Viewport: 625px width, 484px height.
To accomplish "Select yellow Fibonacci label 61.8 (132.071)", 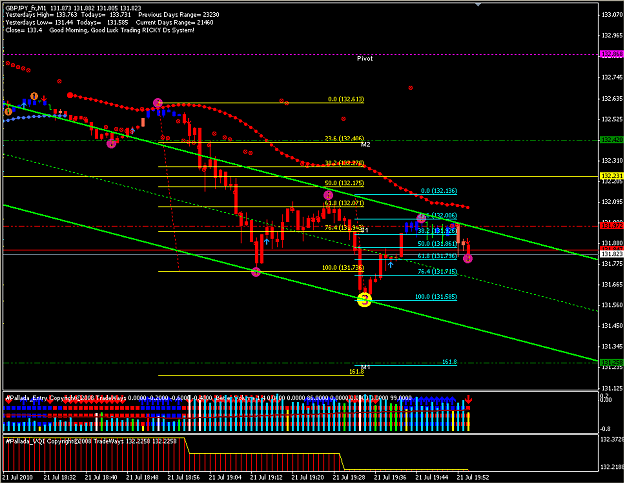I will [x=344, y=203].
